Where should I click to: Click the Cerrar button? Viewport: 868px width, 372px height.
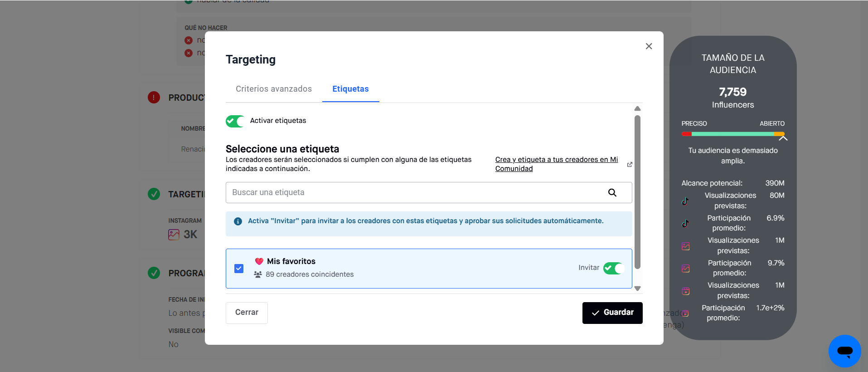(247, 313)
